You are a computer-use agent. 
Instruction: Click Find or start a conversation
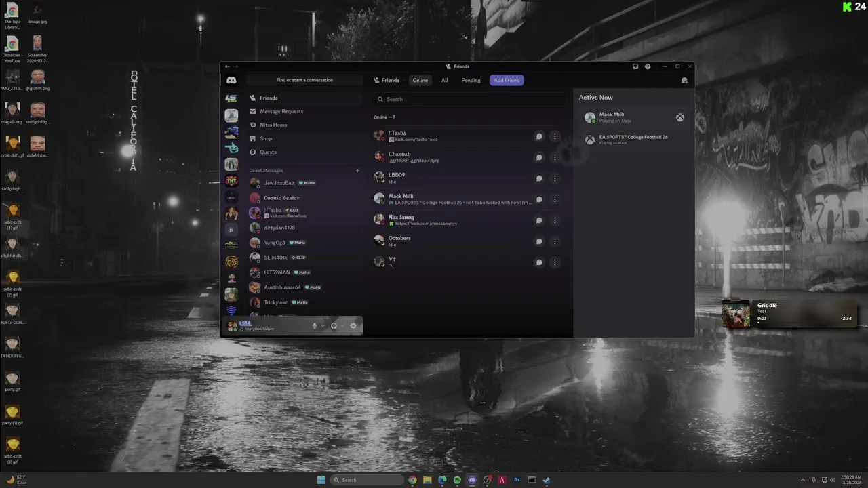point(304,80)
